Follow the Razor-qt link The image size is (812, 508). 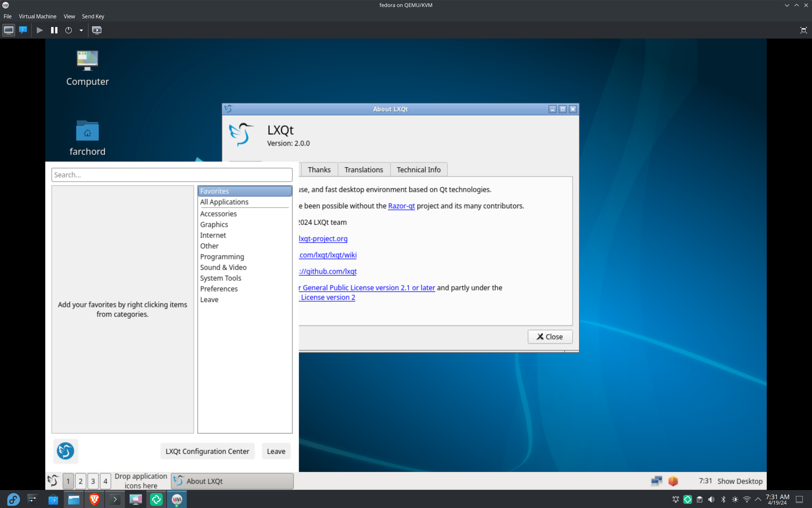point(401,206)
